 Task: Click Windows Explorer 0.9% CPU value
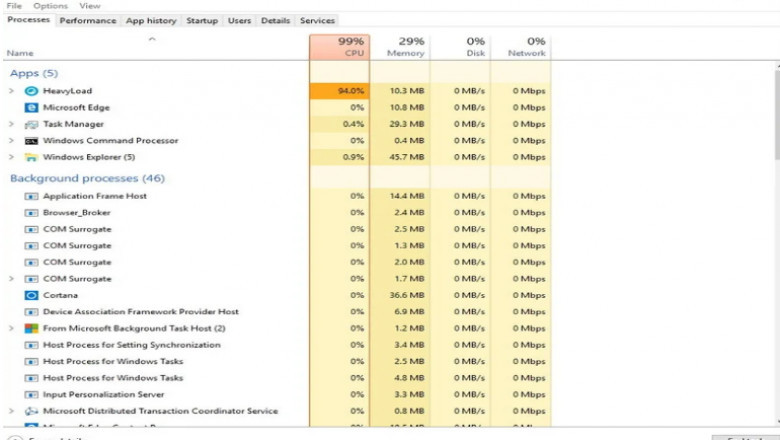click(353, 157)
